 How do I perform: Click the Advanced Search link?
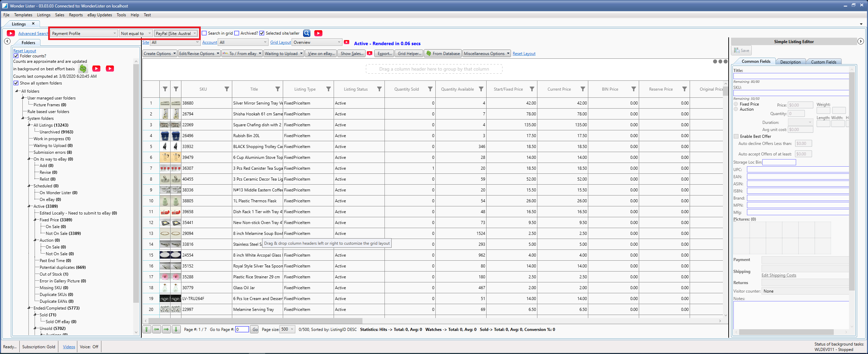pos(33,34)
